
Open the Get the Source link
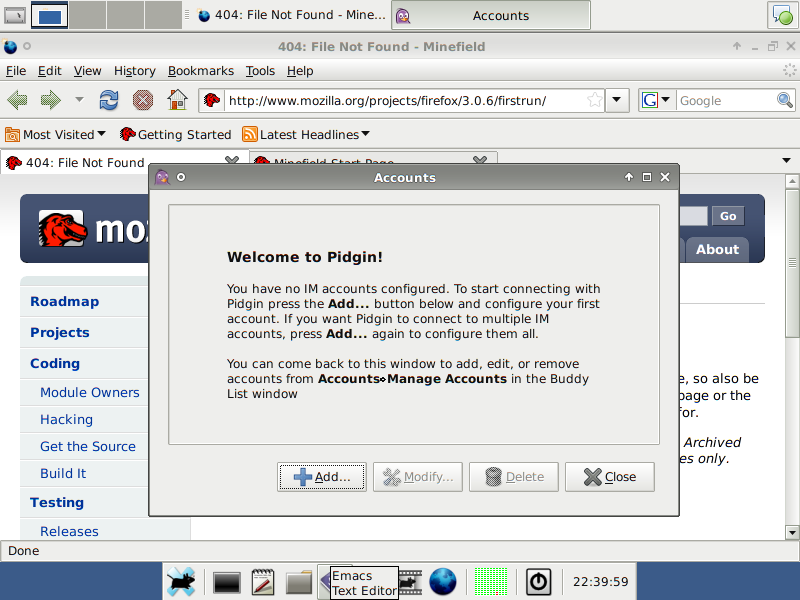coord(88,446)
